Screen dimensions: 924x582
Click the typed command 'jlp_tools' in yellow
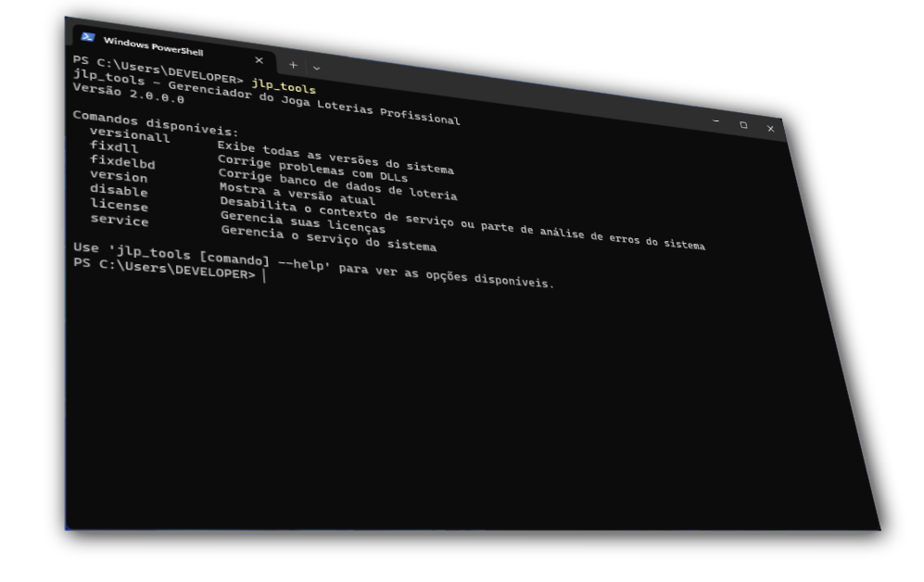[x=284, y=86]
